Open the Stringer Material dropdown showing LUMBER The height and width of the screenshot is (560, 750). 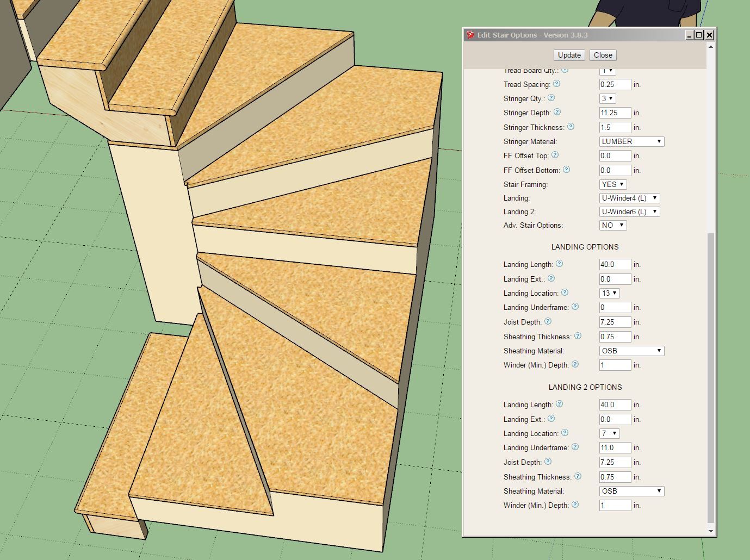(x=631, y=141)
